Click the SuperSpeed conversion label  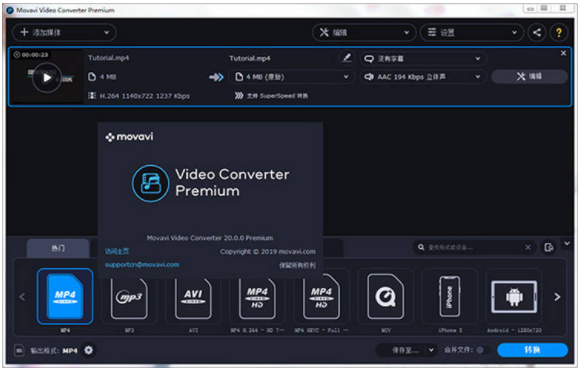coord(271,96)
